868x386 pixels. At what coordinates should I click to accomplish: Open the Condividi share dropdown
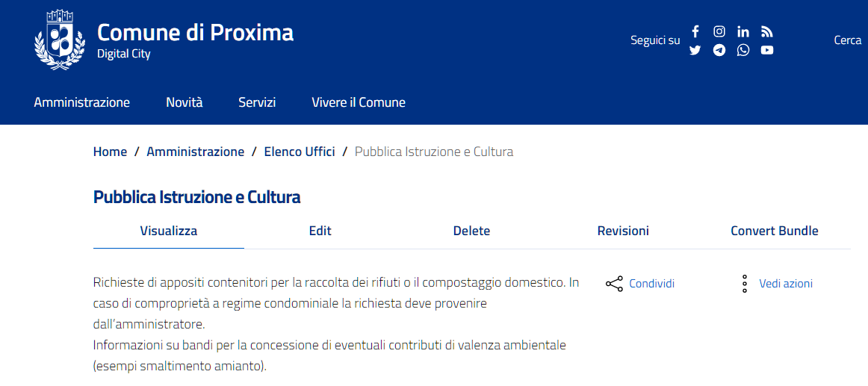pos(640,284)
